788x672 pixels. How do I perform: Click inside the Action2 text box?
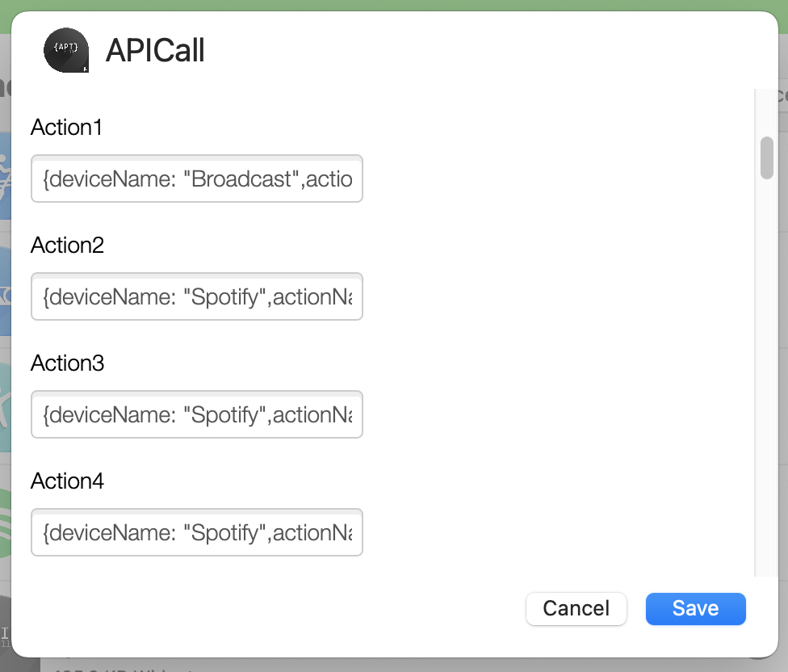click(196, 296)
